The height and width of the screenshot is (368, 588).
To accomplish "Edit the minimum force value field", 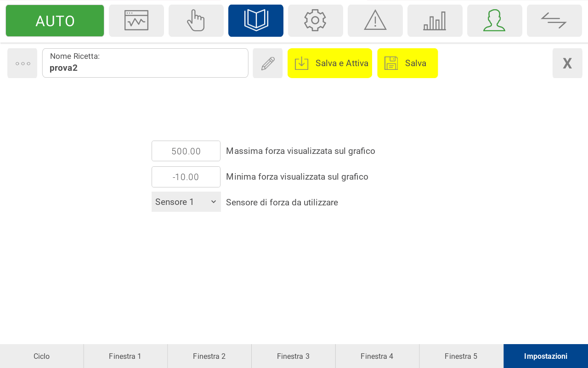I will click(x=186, y=177).
